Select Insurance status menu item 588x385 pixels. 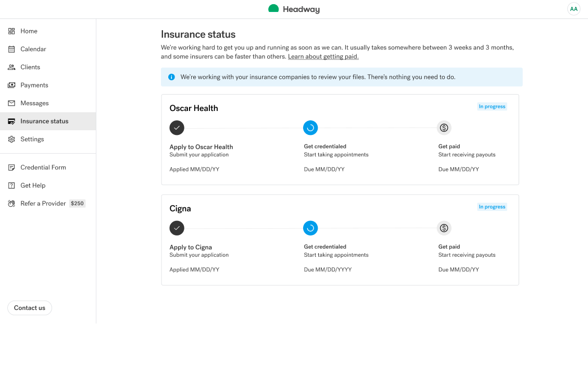[48, 121]
